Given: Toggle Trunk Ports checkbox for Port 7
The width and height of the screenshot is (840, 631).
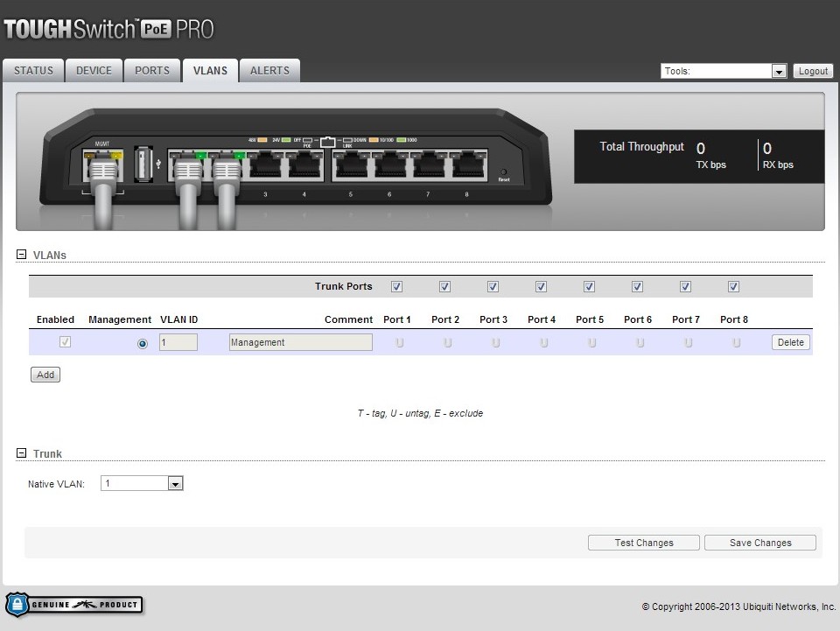Looking at the screenshot, I should pyautogui.click(x=685, y=286).
